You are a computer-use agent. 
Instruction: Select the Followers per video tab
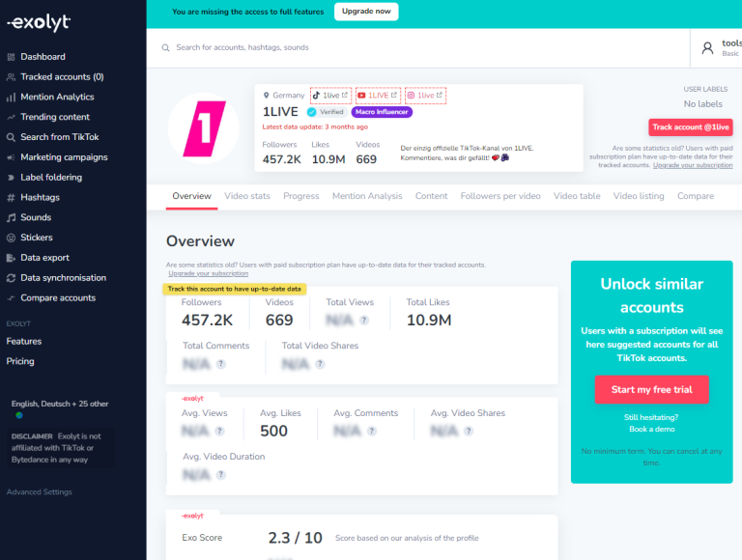(500, 196)
